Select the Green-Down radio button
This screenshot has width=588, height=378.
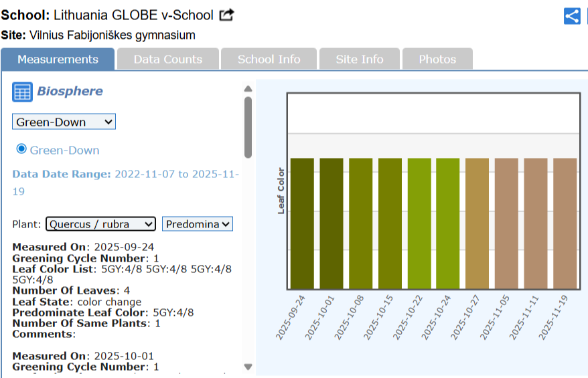(21, 149)
